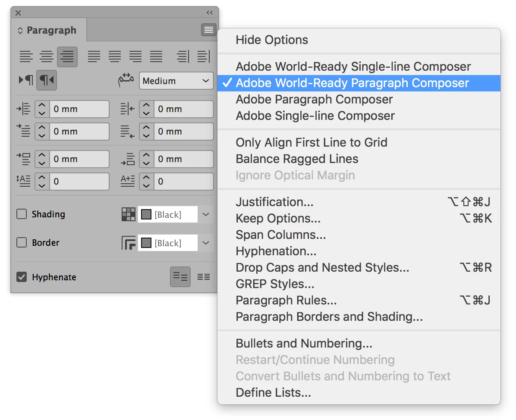Open Define Lists... dialog
This screenshot has height=420, width=516.
point(359,393)
